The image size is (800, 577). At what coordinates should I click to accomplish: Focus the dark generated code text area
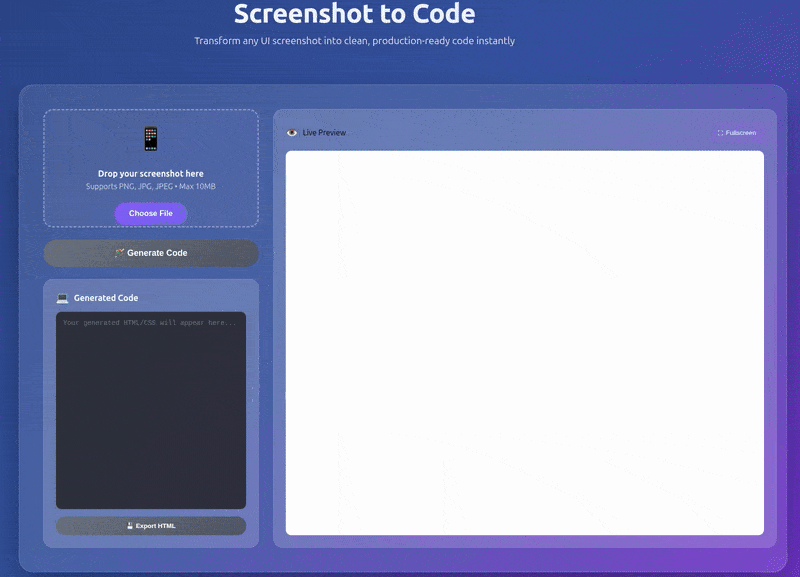pyautogui.click(x=151, y=420)
